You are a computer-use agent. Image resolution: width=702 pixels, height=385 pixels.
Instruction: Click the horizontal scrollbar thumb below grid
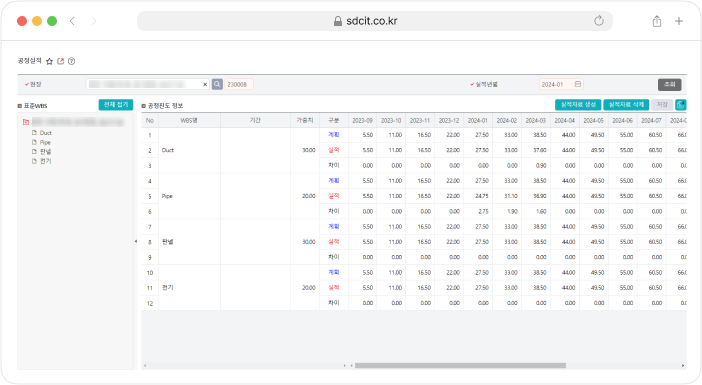pos(460,365)
